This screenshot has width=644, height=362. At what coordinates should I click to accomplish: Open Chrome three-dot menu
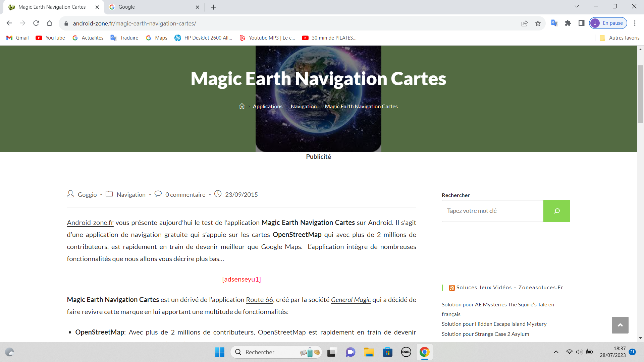coord(635,23)
